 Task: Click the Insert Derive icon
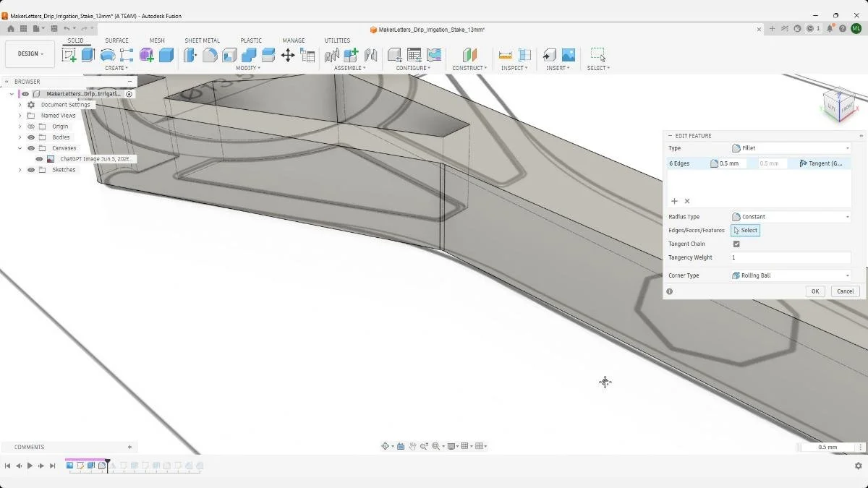[x=550, y=55]
